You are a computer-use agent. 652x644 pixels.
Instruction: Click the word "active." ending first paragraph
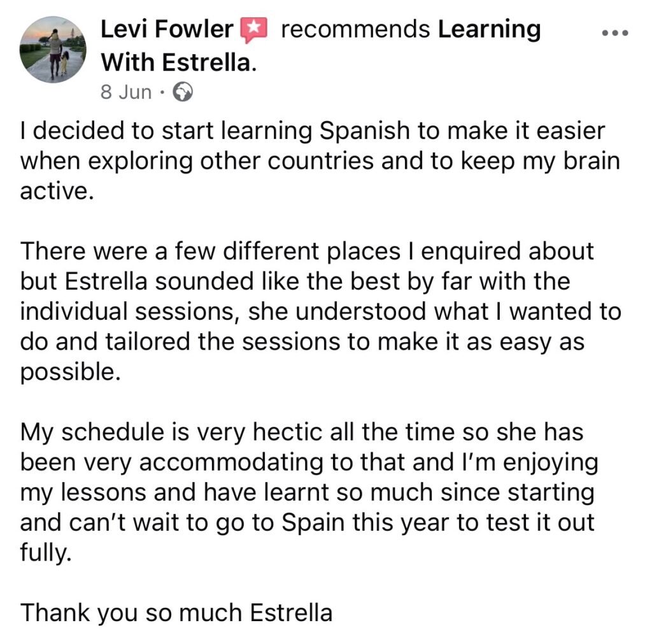point(57,192)
